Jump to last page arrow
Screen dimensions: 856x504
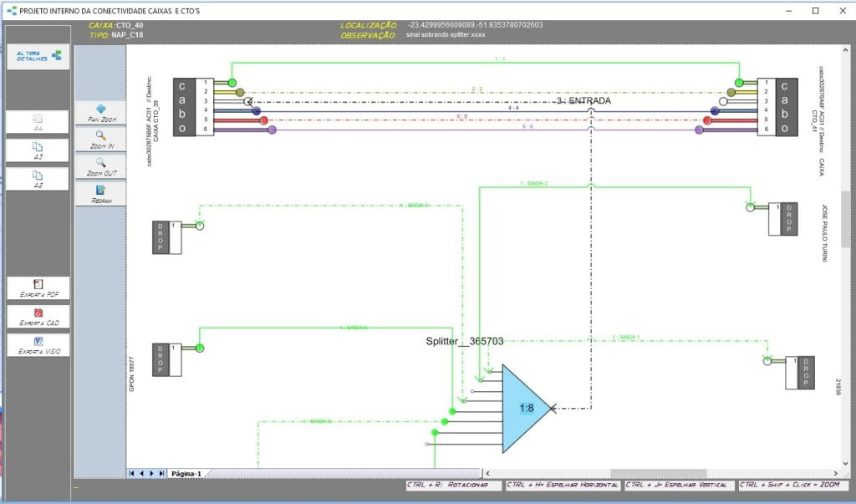(161, 474)
